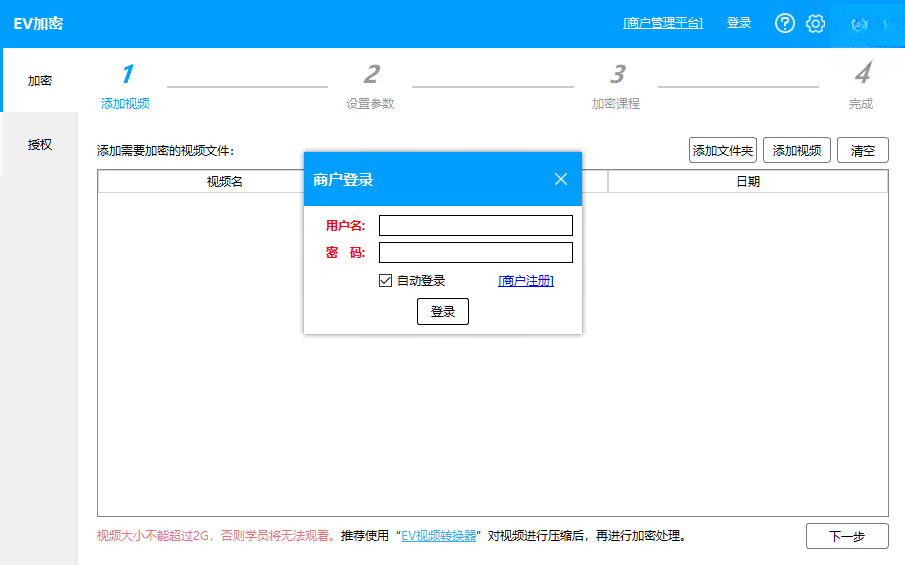Click the 下一步 button
Viewport: 905px width, 565px height.
point(847,536)
